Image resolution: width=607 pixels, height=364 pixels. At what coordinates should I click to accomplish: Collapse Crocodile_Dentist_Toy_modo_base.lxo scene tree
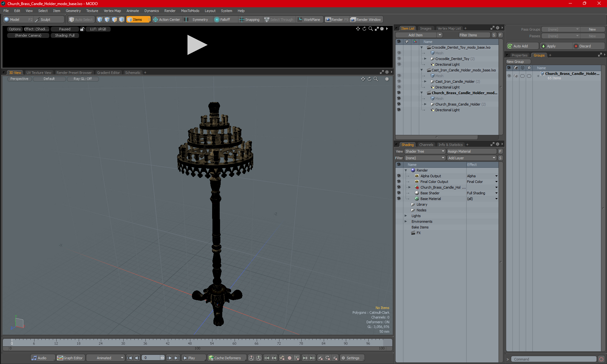click(x=421, y=47)
